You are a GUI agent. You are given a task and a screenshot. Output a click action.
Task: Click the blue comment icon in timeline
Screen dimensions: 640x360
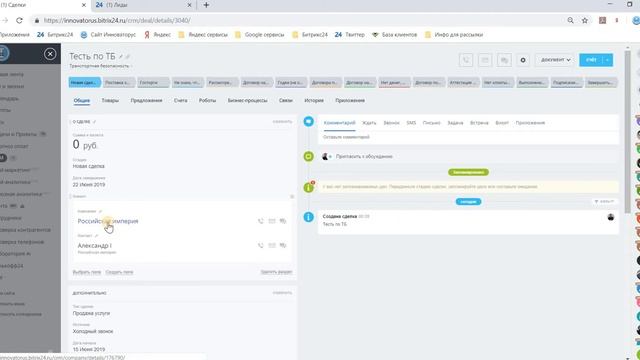pyautogui.click(x=309, y=121)
